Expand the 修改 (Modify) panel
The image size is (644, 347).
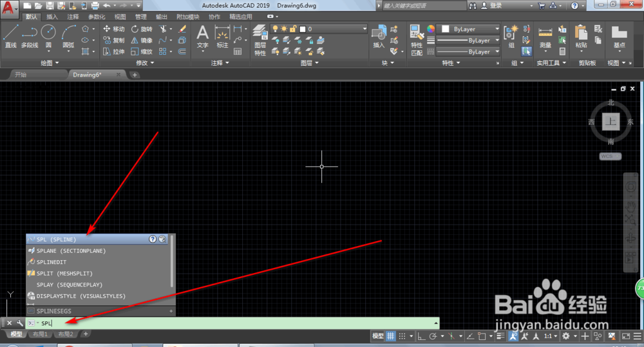click(144, 63)
